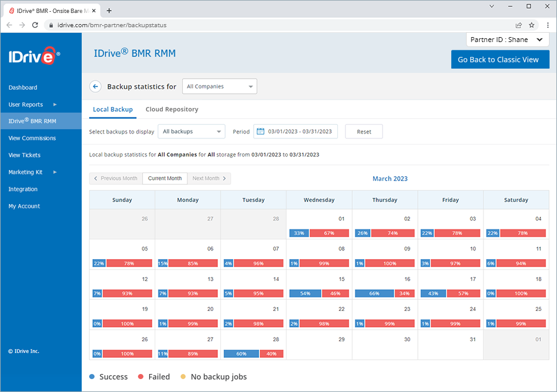Click the 85% failed bar on March 06
This screenshot has height=392, width=557.
coord(193,263)
